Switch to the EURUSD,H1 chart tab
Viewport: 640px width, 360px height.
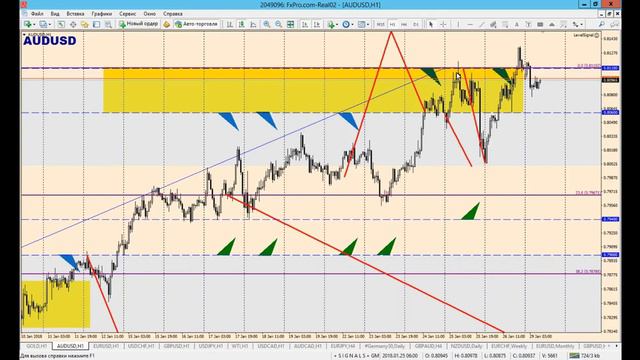coord(106,346)
